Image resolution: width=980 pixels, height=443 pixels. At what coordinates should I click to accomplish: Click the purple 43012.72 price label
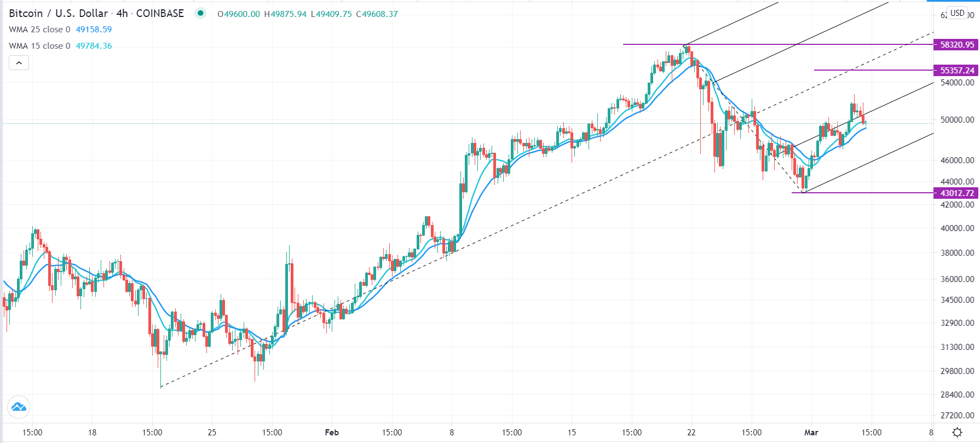pyautogui.click(x=955, y=193)
